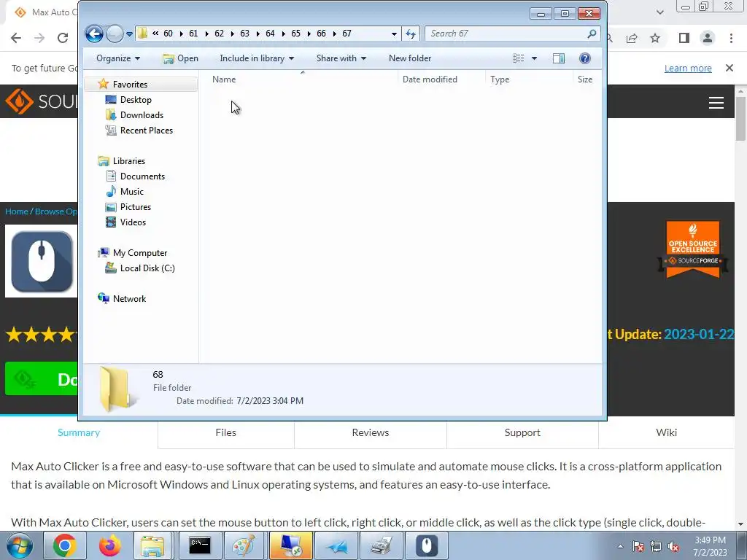
Task: Toggle the preview pane
Action: 559,58
